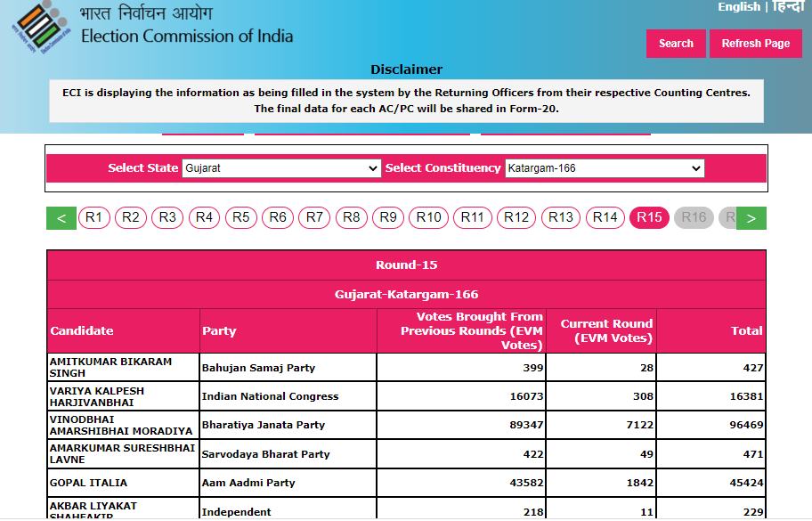The width and height of the screenshot is (812, 521).
Task: Click candidate GOPAL ITALIA
Action: pyautogui.click(x=123, y=483)
